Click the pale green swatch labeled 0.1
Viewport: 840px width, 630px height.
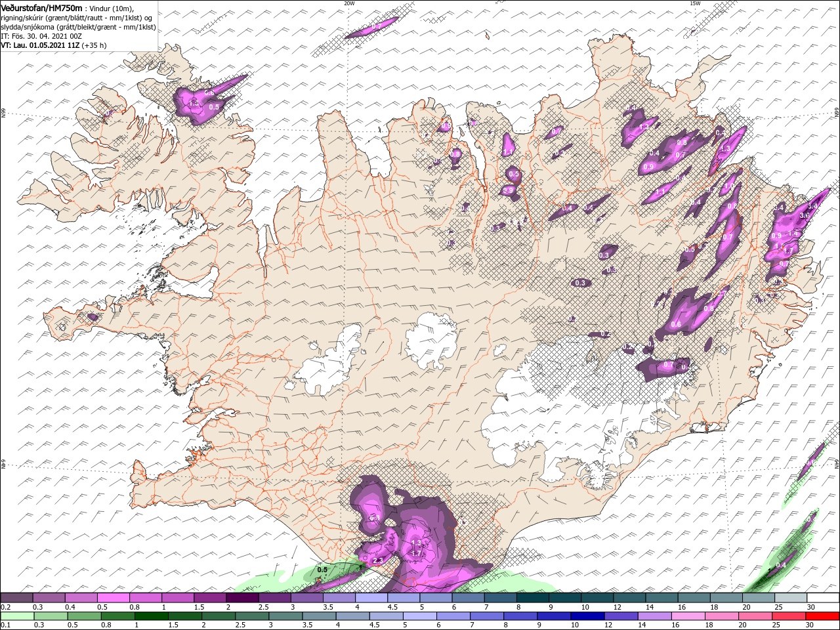coord(16,616)
